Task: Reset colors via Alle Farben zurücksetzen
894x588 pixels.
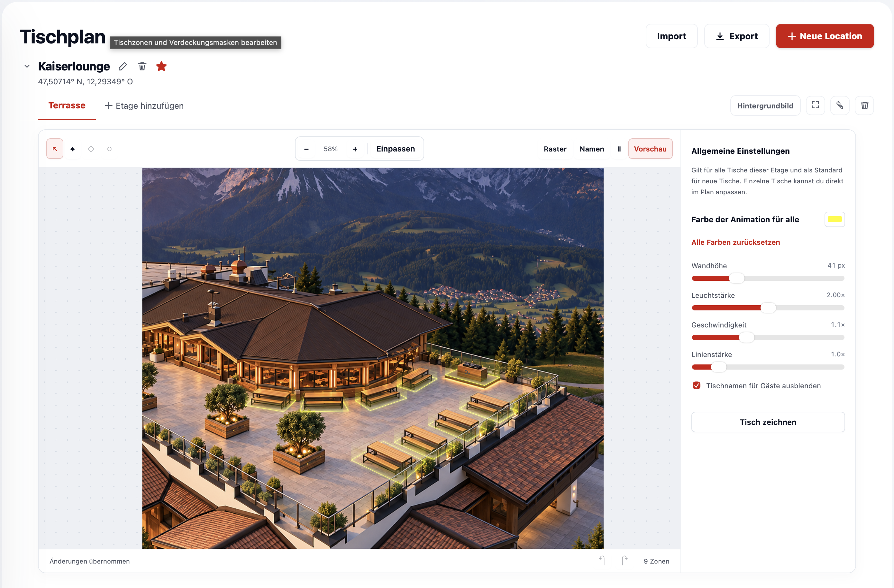Action: coord(735,242)
